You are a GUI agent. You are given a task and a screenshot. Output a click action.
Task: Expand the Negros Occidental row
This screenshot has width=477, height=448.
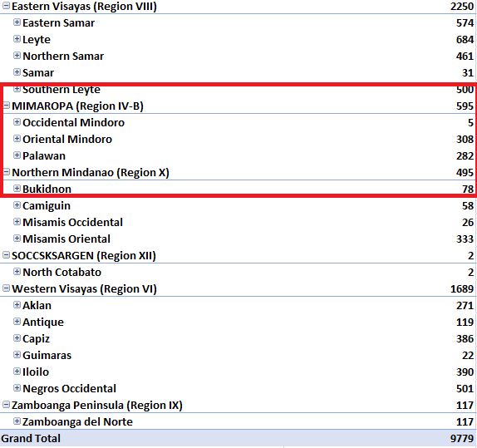[17, 388]
